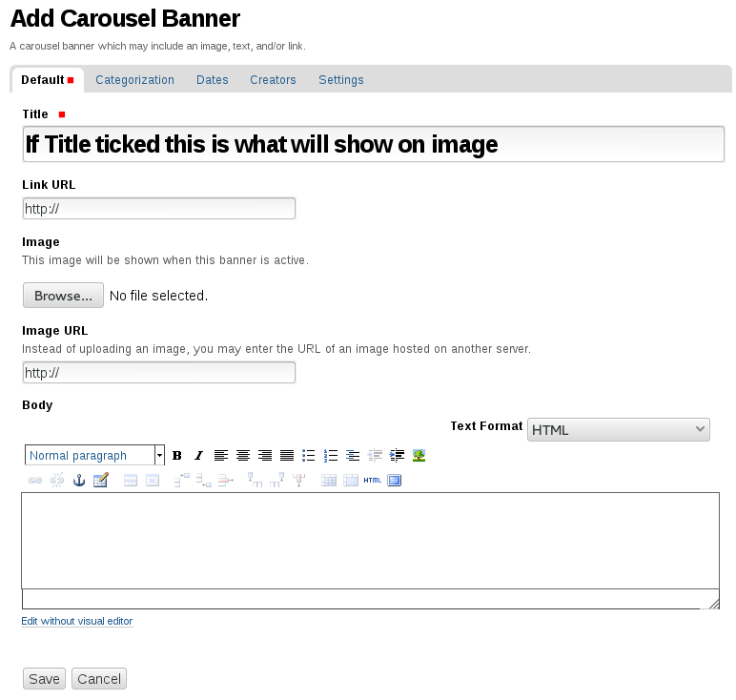Cancel adding the banner
The image size is (736, 700).
(99, 679)
